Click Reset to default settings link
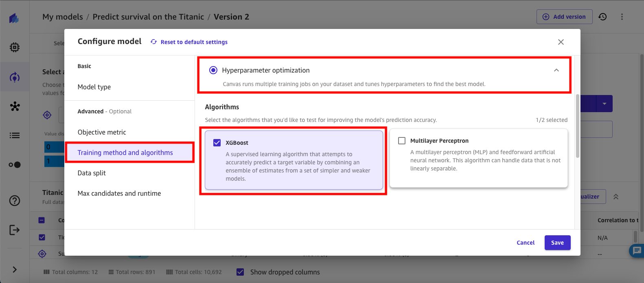This screenshot has width=644, height=283. [189, 42]
